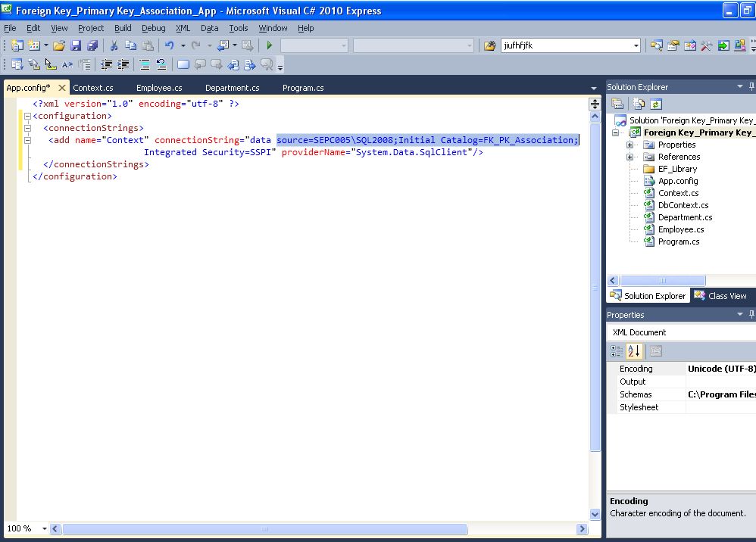Switch to the Context.cs tab
The height and width of the screenshot is (542, 756).
(x=93, y=88)
